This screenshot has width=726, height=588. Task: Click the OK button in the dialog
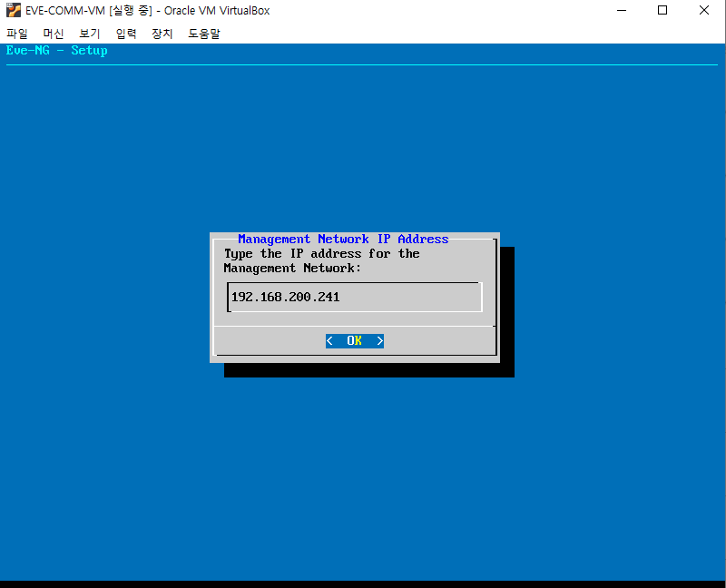coord(355,341)
